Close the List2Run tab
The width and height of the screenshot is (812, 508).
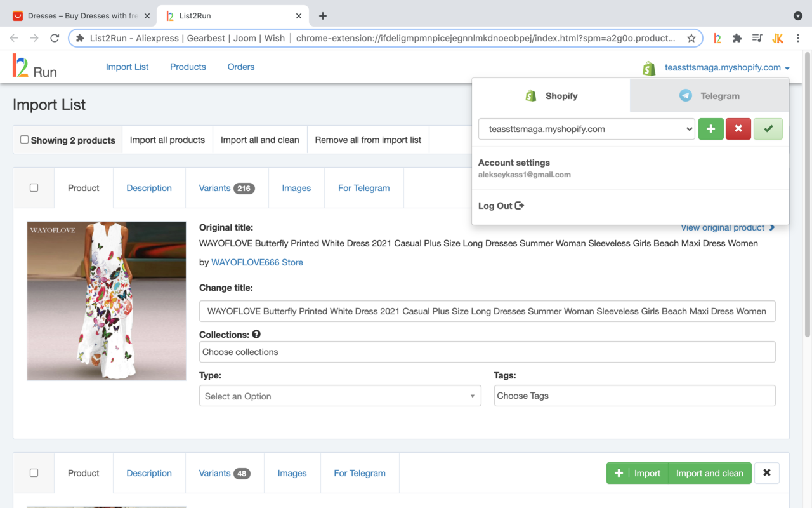tap(299, 16)
